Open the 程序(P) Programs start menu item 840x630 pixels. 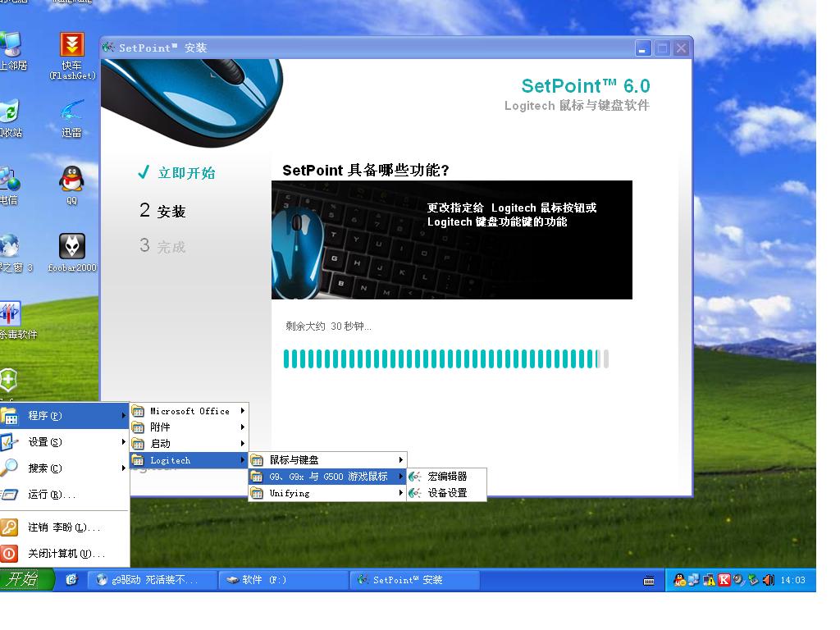click(64, 416)
